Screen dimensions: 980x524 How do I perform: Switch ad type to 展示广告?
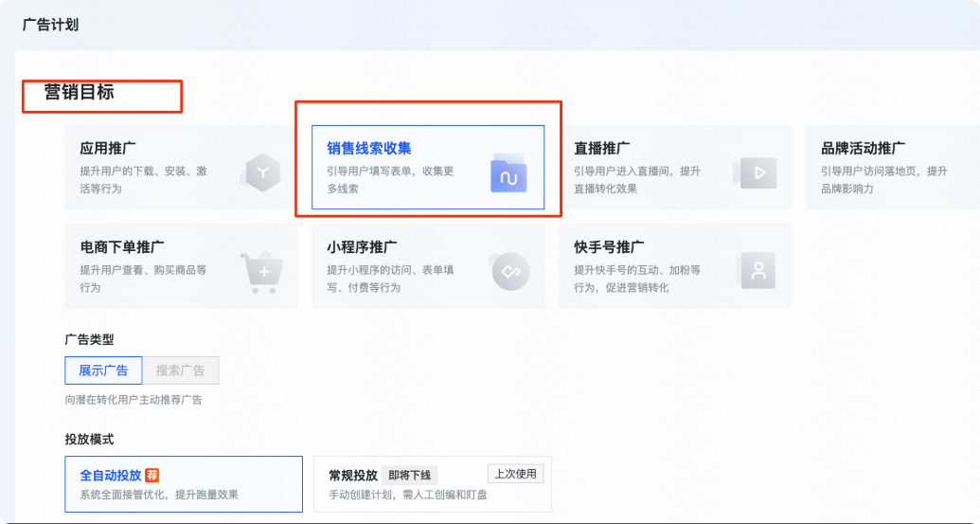coord(103,370)
